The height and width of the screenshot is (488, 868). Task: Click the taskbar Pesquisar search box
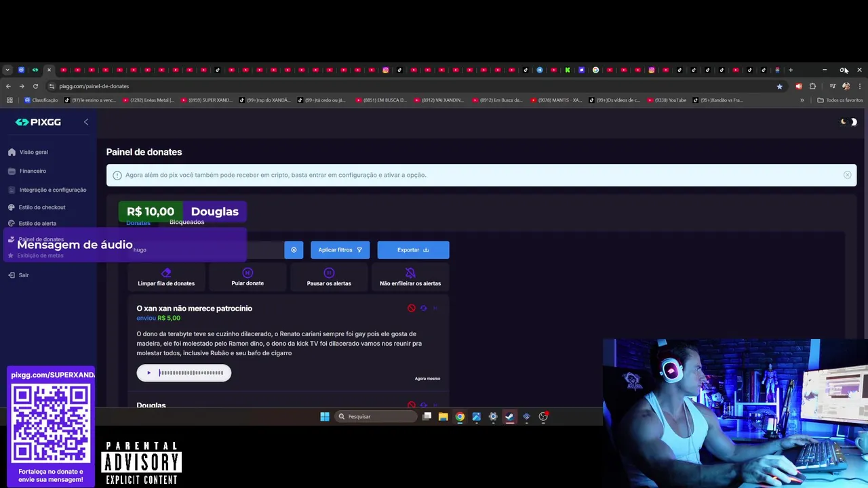point(376,417)
